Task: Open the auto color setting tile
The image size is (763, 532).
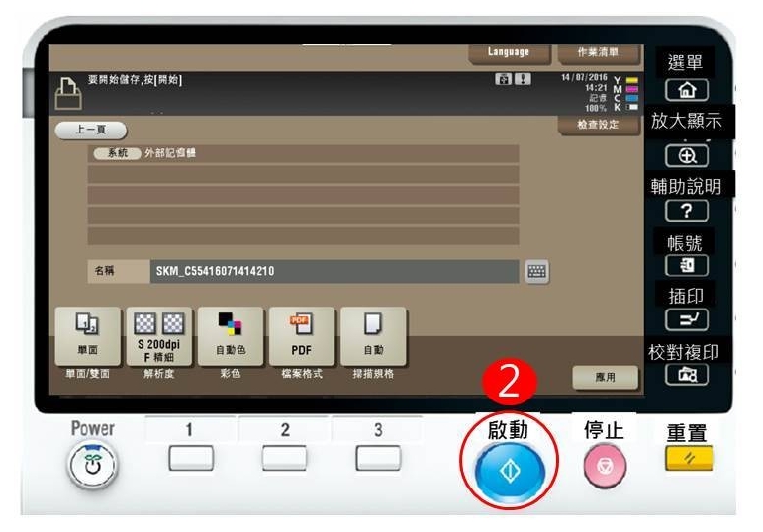Action: click(x=231, y=336)
